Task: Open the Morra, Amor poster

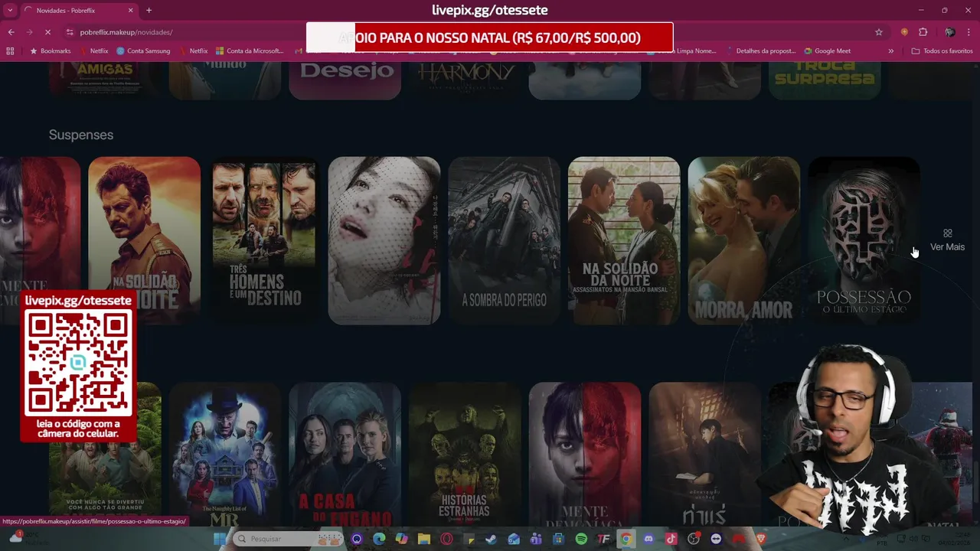Action: point(744,240)
